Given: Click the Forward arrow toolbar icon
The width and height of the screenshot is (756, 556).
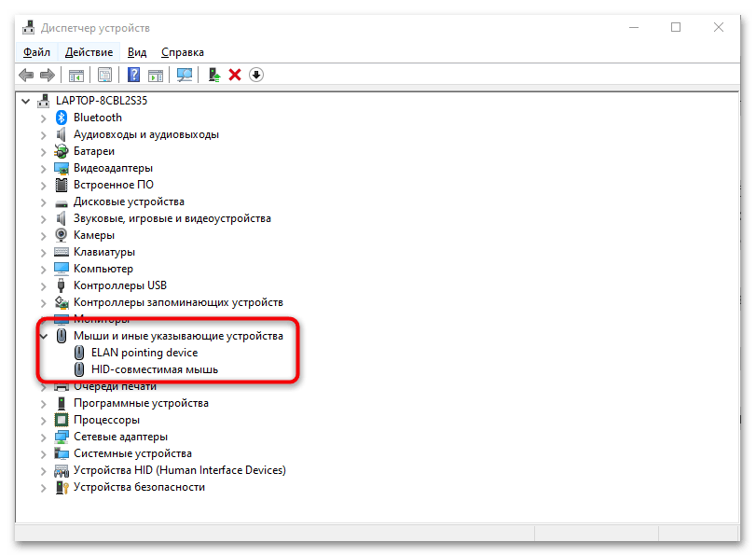Looking at the screenshot, I should (48, 75).
